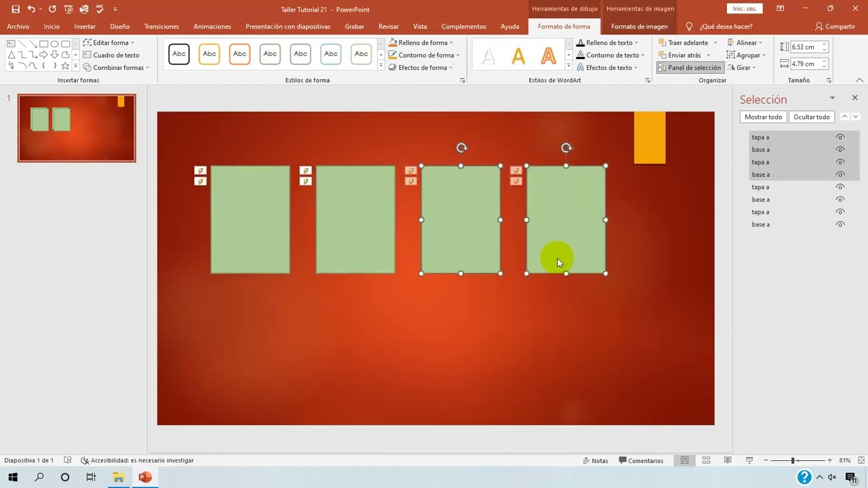This screenshot has width=868, height=488.
Task: Move selected object up in Selección order
Action: pyautogui.click(x=844, y=117)
